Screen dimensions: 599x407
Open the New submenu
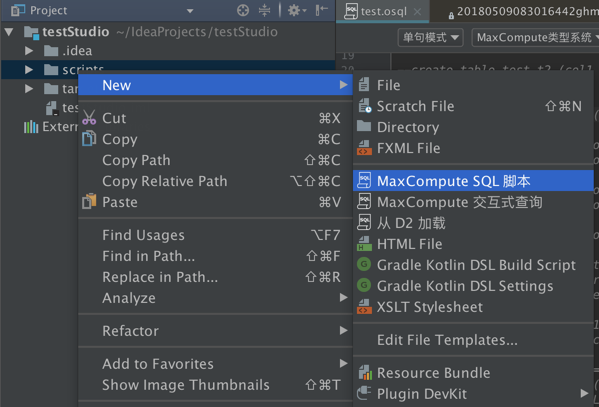click(x=215, y=85)
